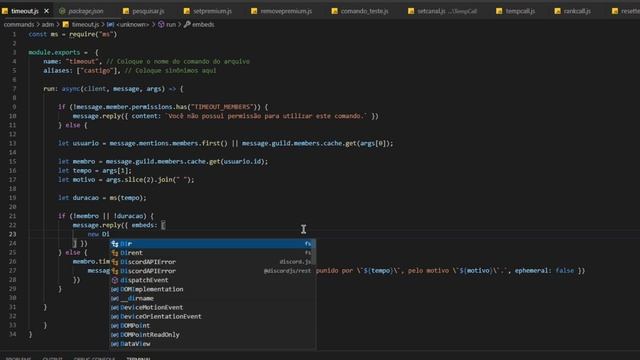Click the variable icon beside DataView
This screenshot has height=360, width=640.
coord(115,344)
